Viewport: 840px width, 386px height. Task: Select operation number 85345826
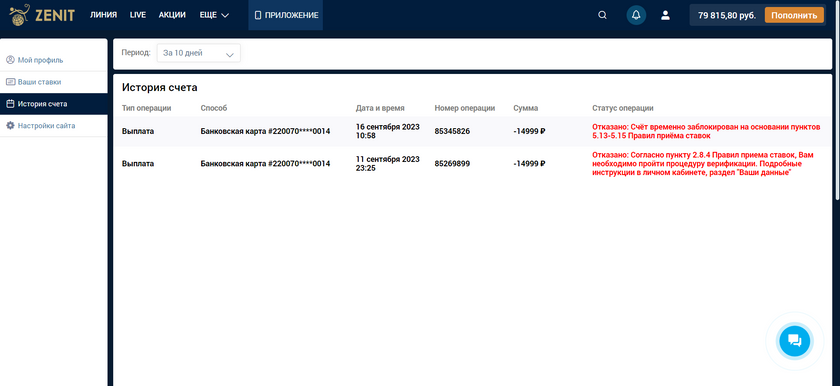tap(452, 131)
